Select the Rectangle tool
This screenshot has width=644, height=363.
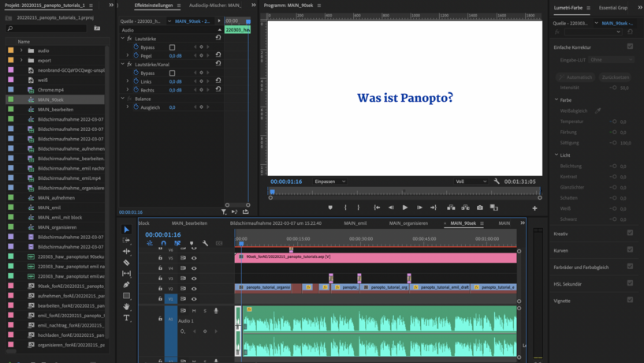(126, 296)
